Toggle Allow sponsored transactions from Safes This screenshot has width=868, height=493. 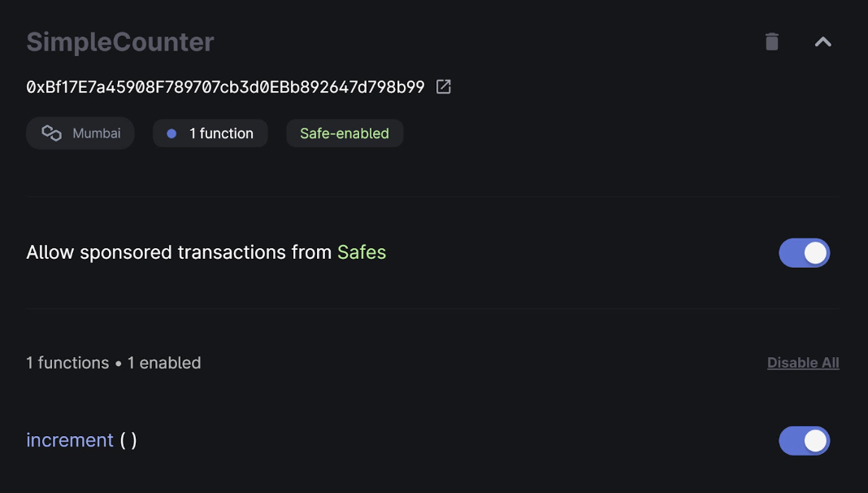pyautogui.click(x=805, y=253)
